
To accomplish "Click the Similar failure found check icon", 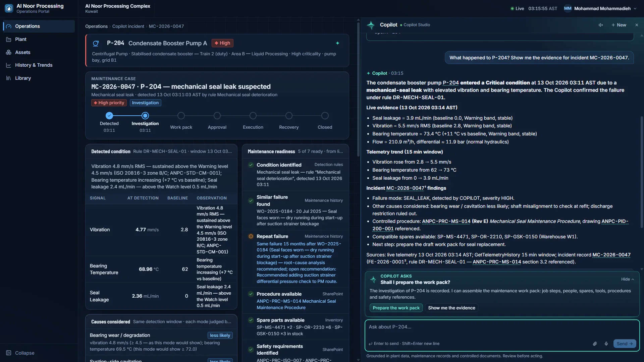I will pyautogui.click(x=251, y=200).
